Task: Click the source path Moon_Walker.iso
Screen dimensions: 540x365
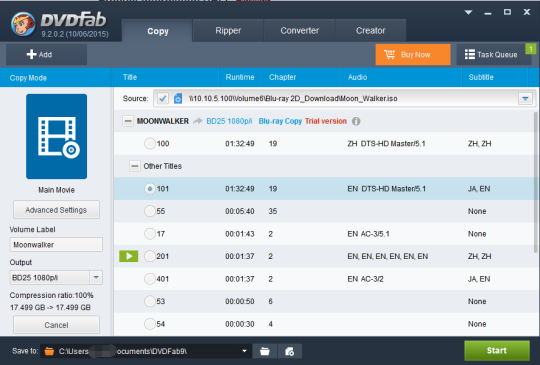Action: point(293,99)
